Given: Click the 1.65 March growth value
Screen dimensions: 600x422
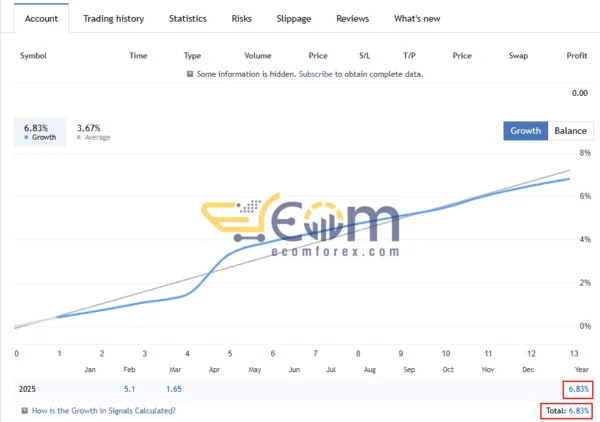Looking at the screenshot, I should click(172, 388).
